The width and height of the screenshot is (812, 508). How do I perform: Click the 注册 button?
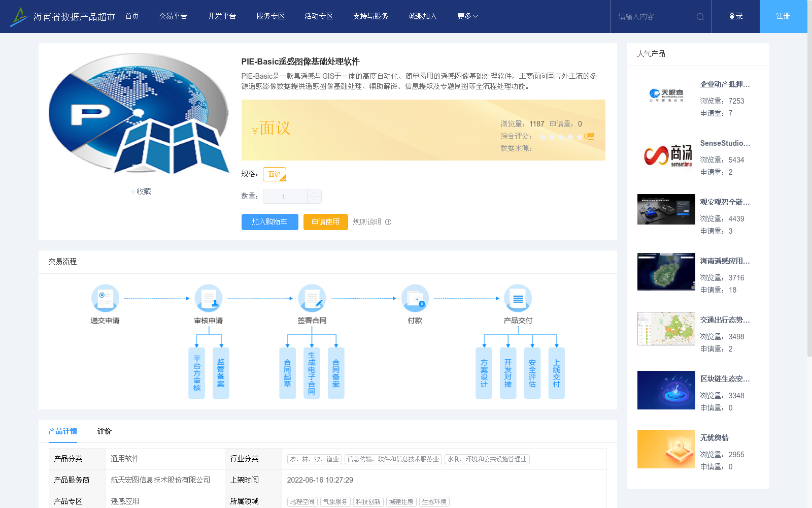[783, 16]
